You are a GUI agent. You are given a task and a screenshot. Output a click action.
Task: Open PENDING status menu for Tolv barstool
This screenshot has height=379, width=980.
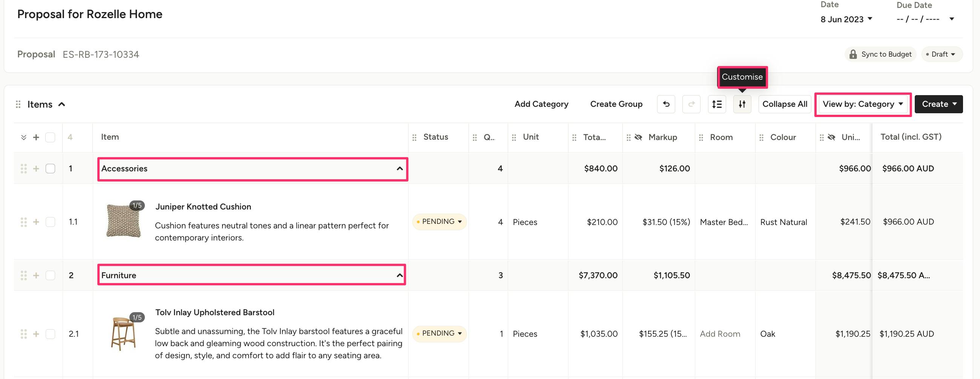coord(439,333)
